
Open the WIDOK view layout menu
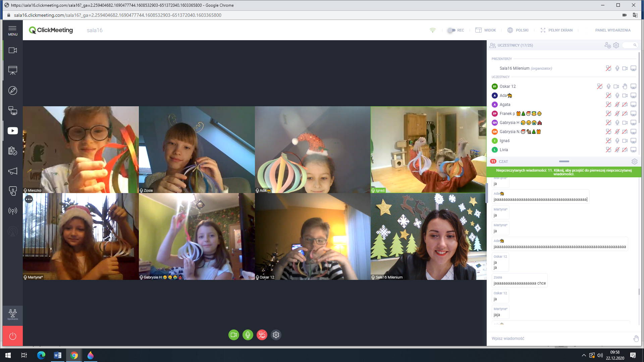click(486, 30)
